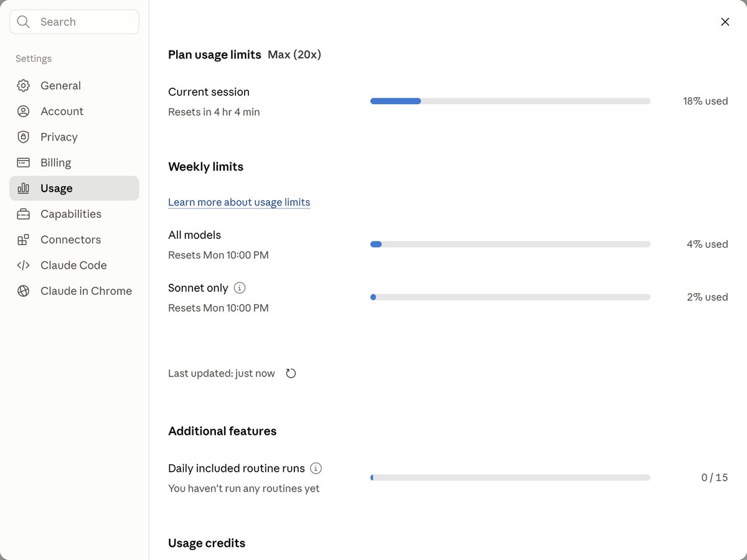Click the 'Weekly limits' heading
Viewport: 747px width, 560px height.
[x=205, y=167]
